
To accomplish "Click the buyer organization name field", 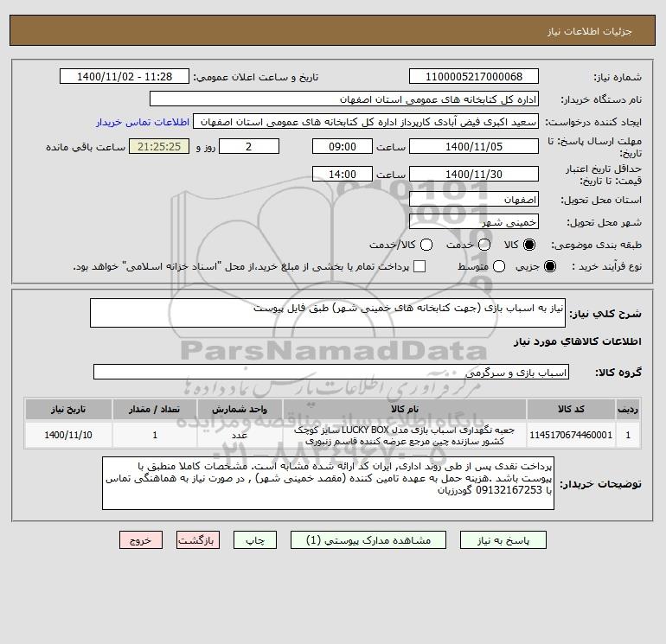I will click(344, 99).
